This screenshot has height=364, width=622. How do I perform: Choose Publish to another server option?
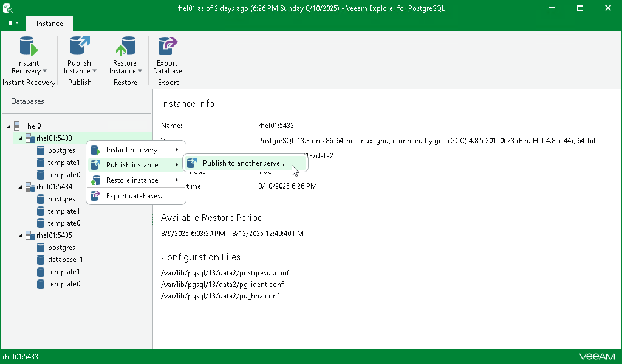click(245, 163)
